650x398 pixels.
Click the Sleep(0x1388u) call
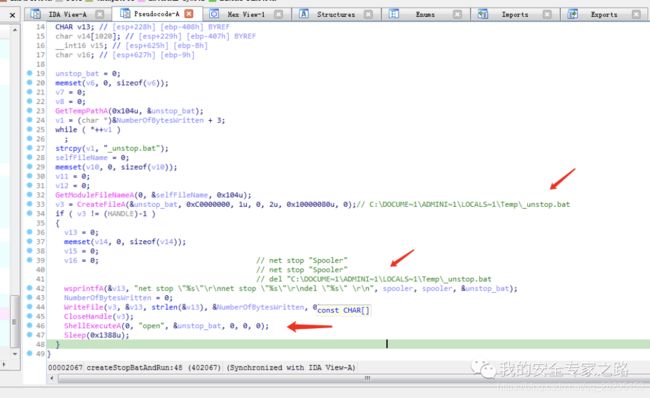97,335
